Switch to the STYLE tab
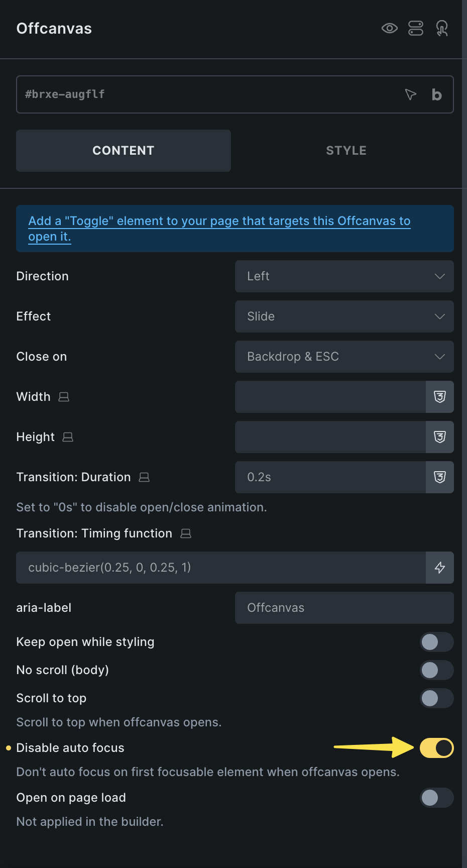467x868 pixels. (346, 151)
